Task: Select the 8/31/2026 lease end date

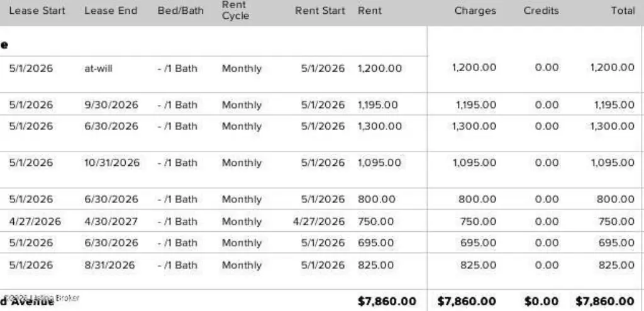Action: pyautogui.click(x=109, y=265)
